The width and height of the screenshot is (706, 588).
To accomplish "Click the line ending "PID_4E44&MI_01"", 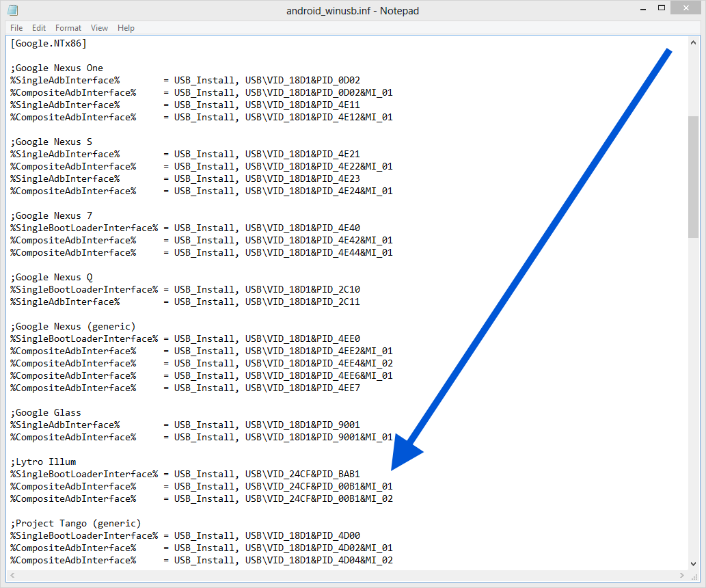I will pyautogui.click(x=201, y=253).
